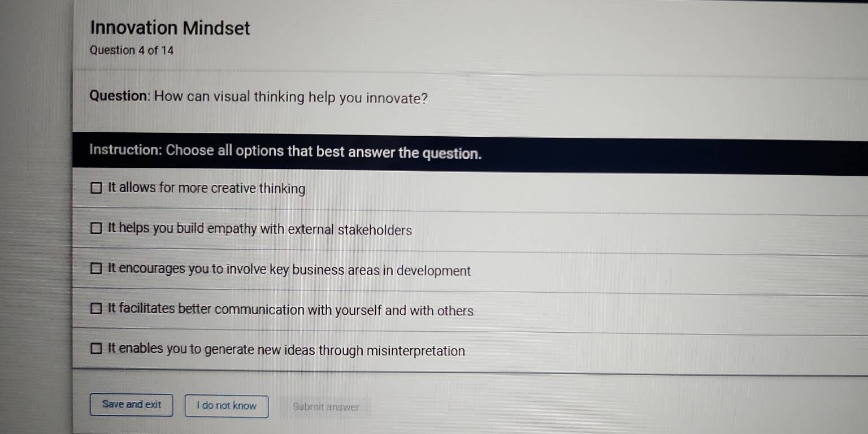Click the word 'misinterpretation' in the last option
This screenshot has width=868, height=434.
tap(415, 351)
